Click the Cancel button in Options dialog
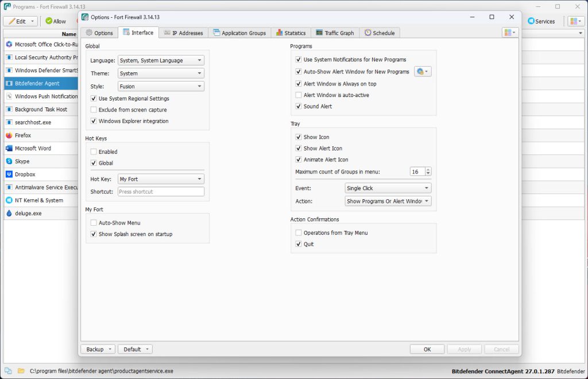588x379 pixels. tap(501, 349)
